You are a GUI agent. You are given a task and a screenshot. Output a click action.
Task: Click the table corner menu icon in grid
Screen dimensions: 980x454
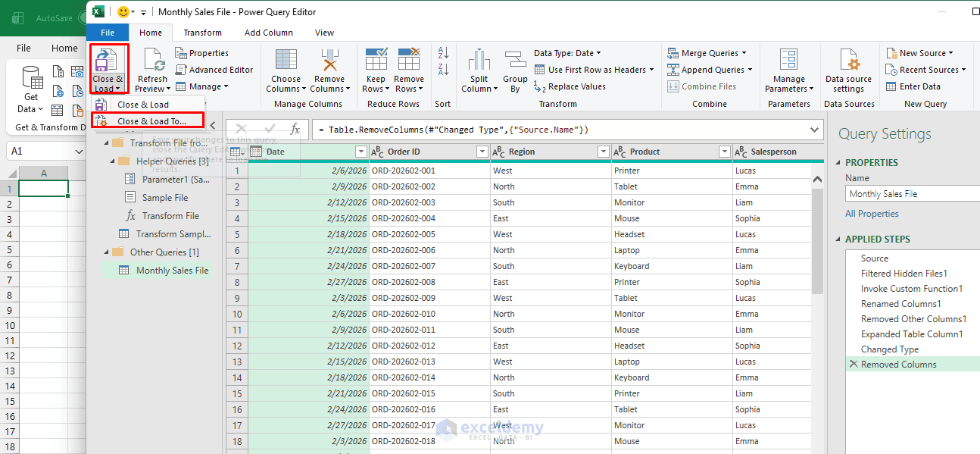[237, 152]
